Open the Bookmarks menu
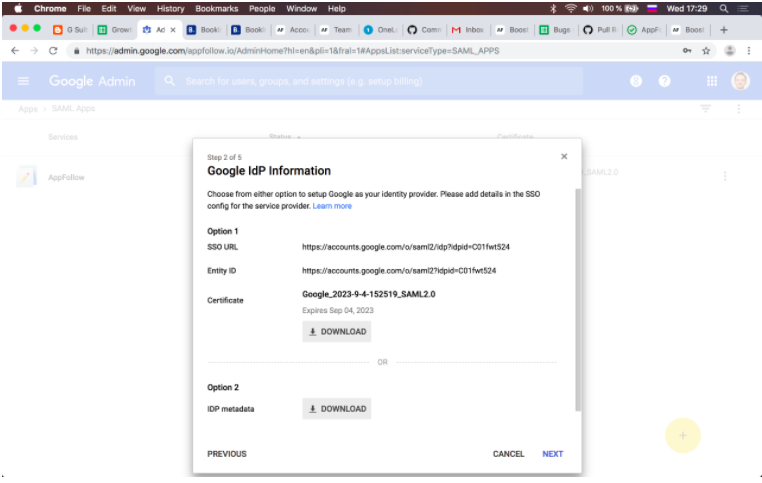This screenshot has width=762, height=483. [x=217, y=9]
